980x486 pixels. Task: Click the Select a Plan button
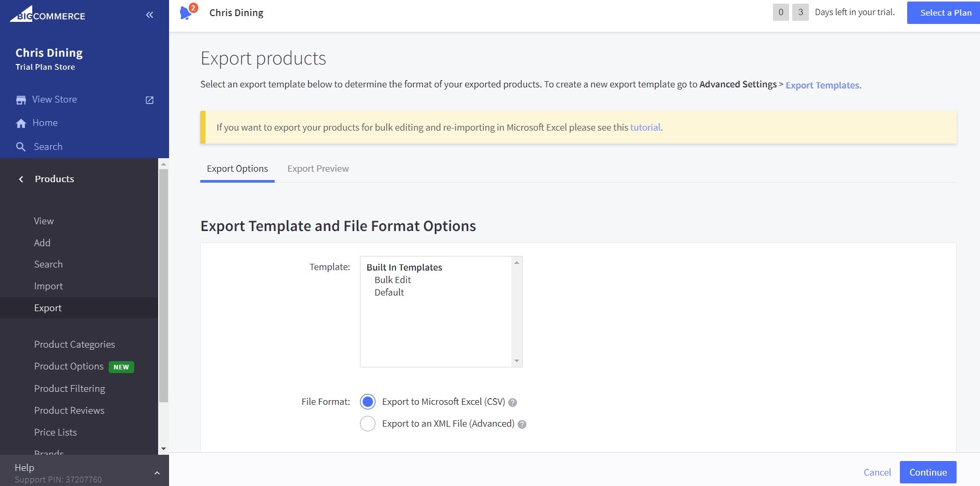point(945,13)
